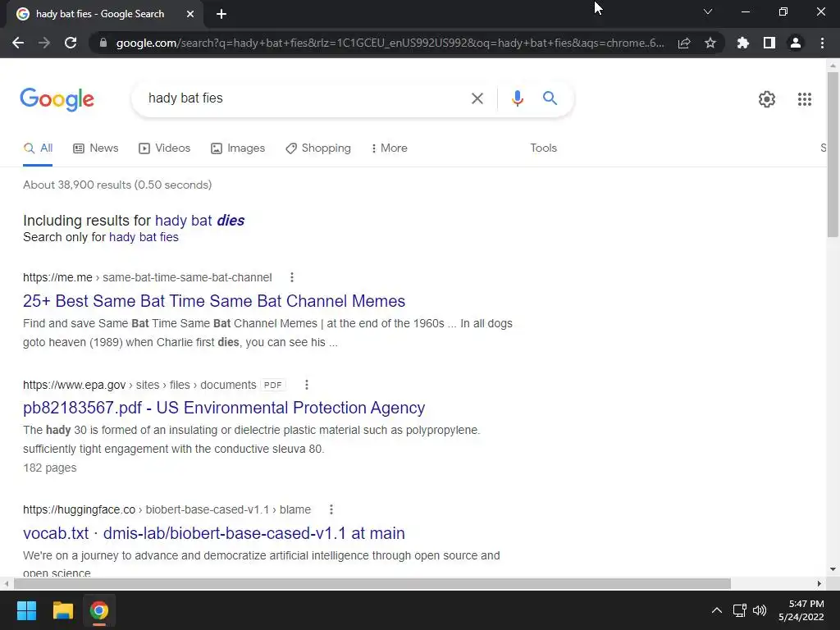Switch to the Videos tab
This screenshot has height=630, width=840.
pyautogui.click(x=164, y=148)
